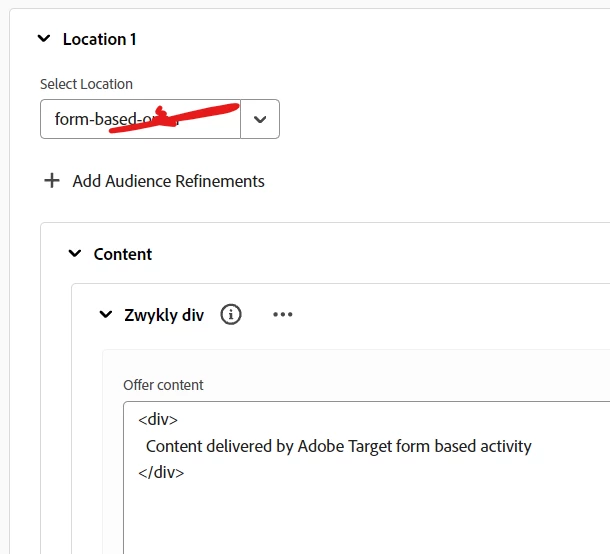610x554 pixels.
Task: Click the form-based location combo box field
Action: pyautogui.click(x=140, y=119)
